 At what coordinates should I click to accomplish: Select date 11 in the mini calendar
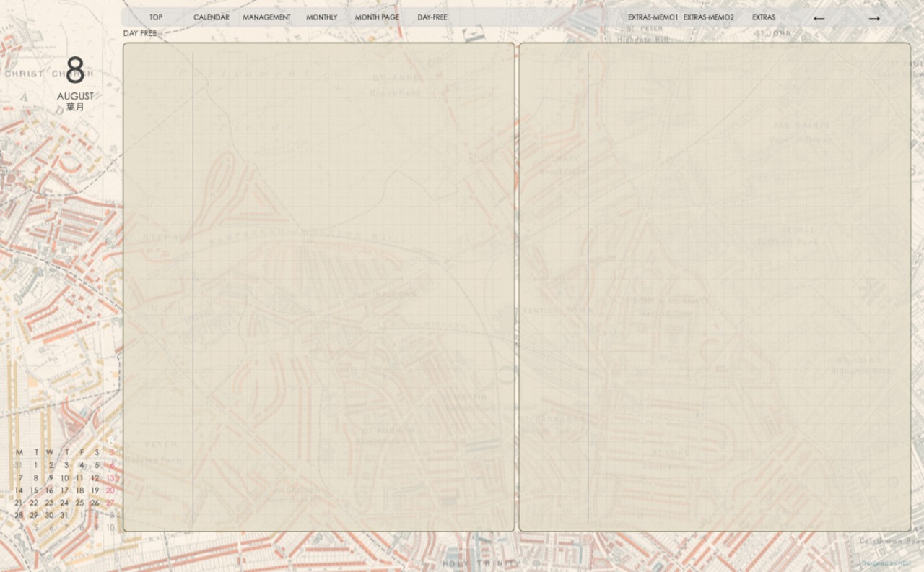(79, 478)
